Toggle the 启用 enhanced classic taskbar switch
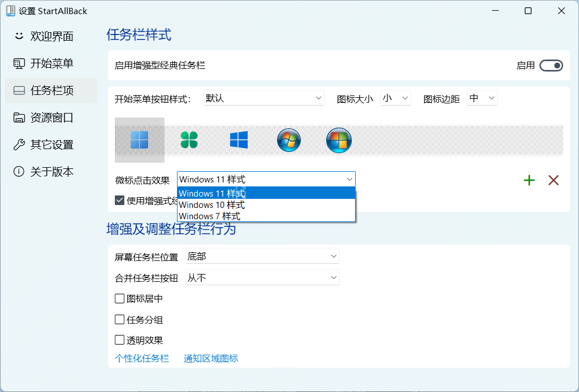This screenshot has height=392, width=579. click(x=551, y=66)
